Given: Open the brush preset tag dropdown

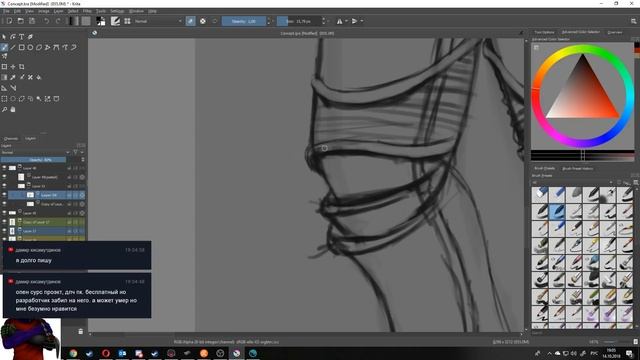Looking at the screenshot, I should click(x=572, y=182).
